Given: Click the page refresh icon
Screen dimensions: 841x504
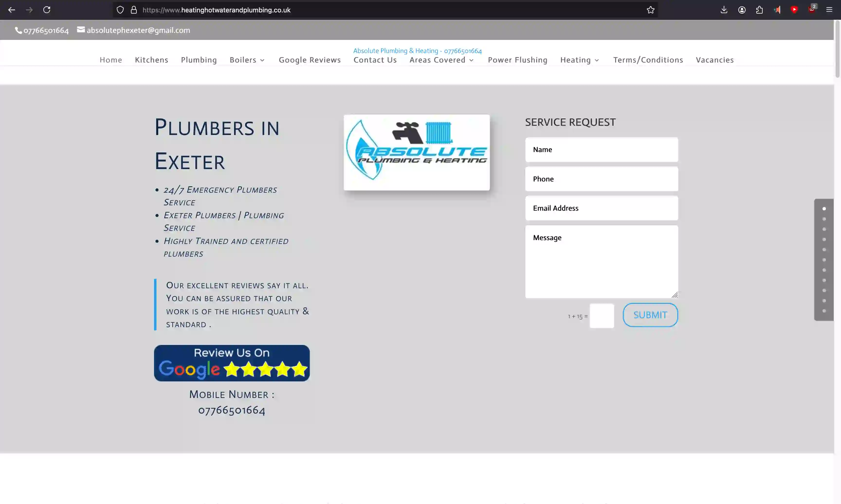Looking at the screenshot, I should tap(47, 9).
